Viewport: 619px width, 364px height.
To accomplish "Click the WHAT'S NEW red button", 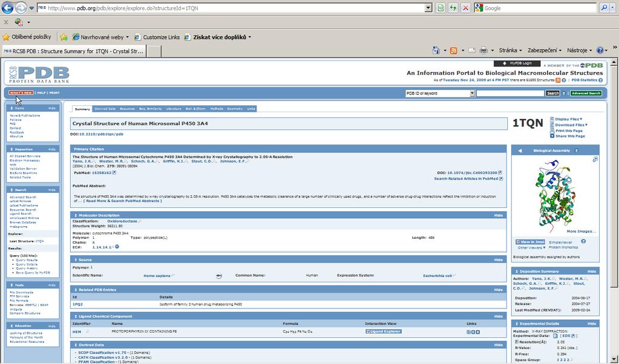I will [21, 93].
